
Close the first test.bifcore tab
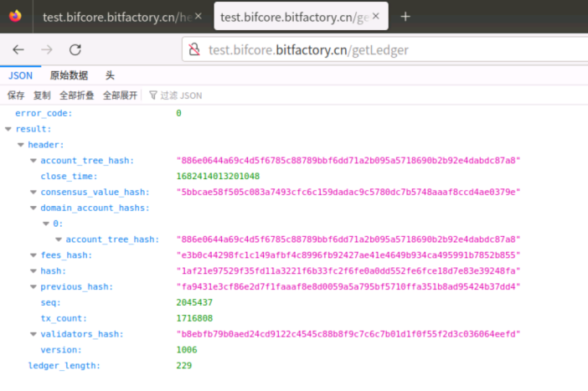coord(199,16)
